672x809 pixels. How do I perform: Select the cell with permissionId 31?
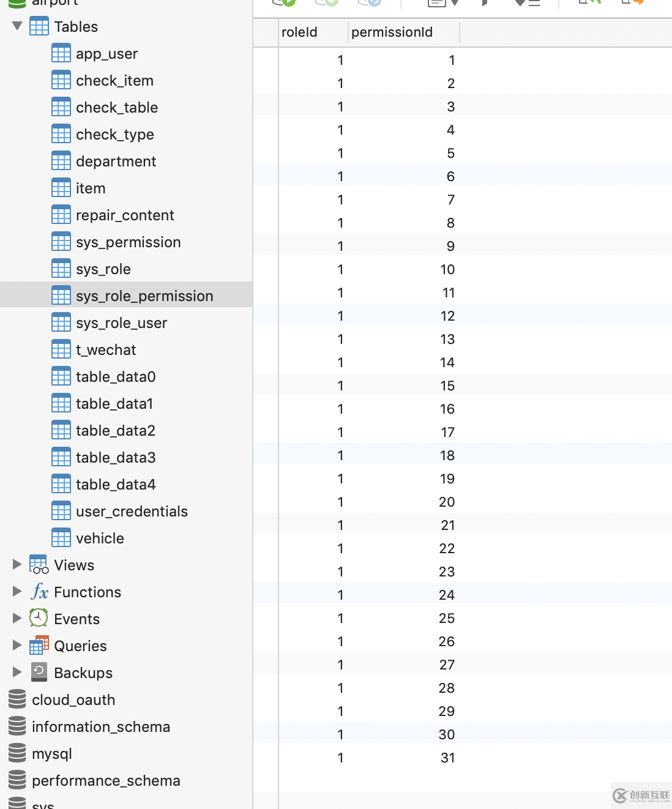pos(404,758)
